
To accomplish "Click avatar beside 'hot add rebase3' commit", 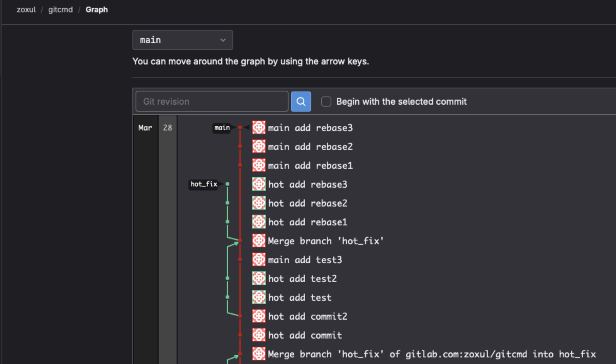I will pos(259,184).
